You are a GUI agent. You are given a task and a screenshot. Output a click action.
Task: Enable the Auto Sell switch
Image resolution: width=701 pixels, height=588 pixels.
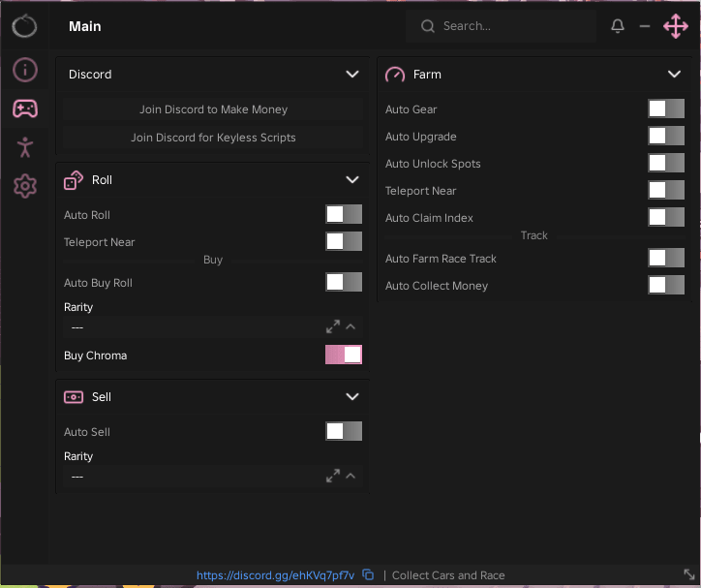tap(344, 431)
